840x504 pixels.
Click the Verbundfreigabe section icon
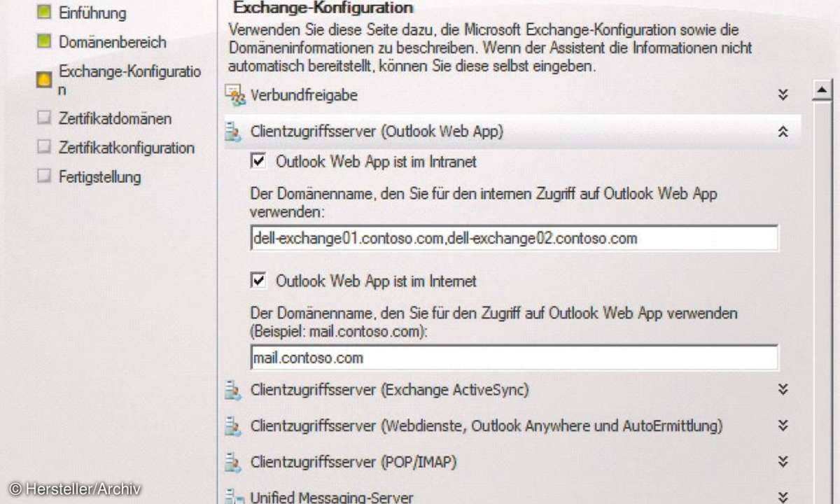pyautogui.click(x=234, y=95)
